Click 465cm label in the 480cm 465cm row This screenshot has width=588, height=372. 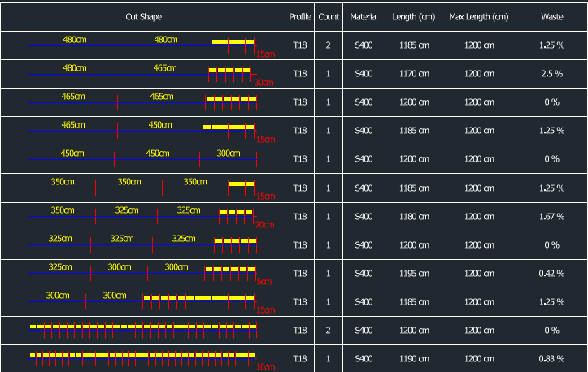coord(165,68)
